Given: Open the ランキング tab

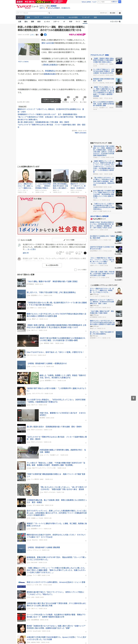Looking at the screenshot, I should point(86,17).
